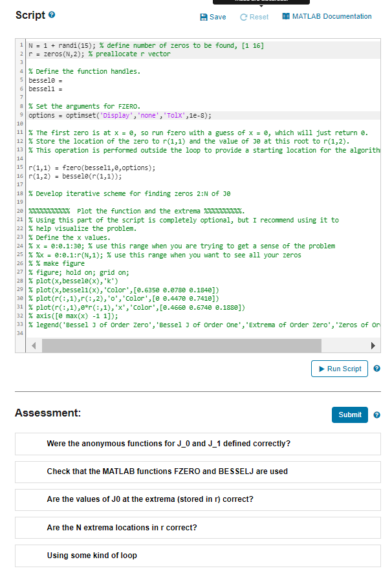392x584 pixels.
Task: Expand the N extrema locations assessment item
Action: click(196, 528)
